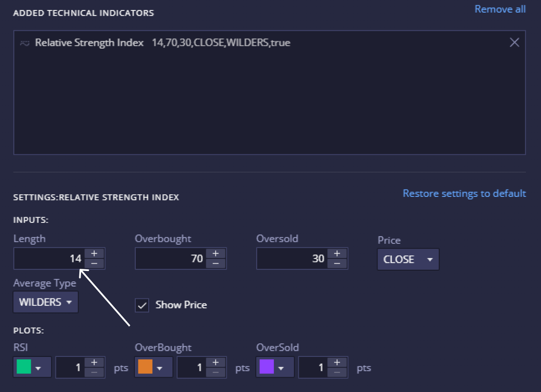The image size is (541, 392).
Task: Remove the Relative Strength Index indicator with X
Action: tap(514, 42)
